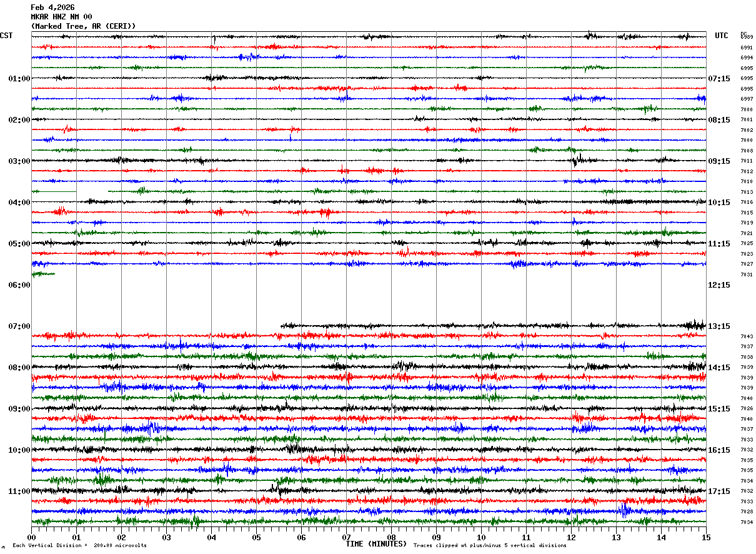Select the '11:00' CST row label
The width and height of the screenshot is (756, 554).
[19, 491]
